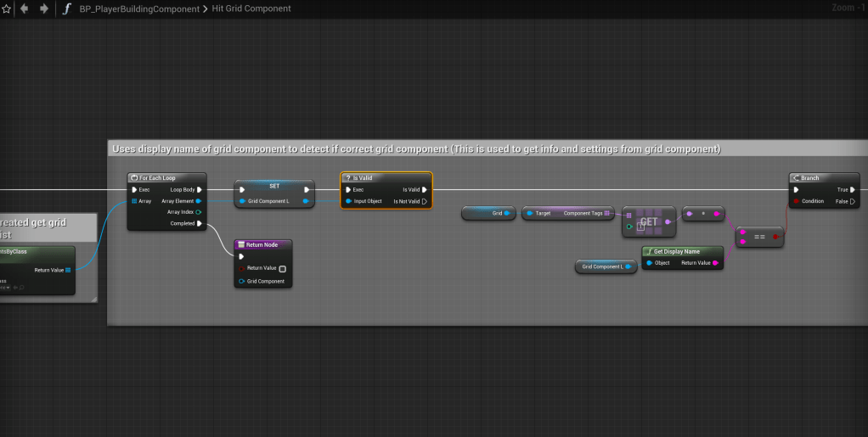Viewport: 868px width, 437px height.
Task: Click the Input Object pin on Is Valid
Action: click(348, 201)
